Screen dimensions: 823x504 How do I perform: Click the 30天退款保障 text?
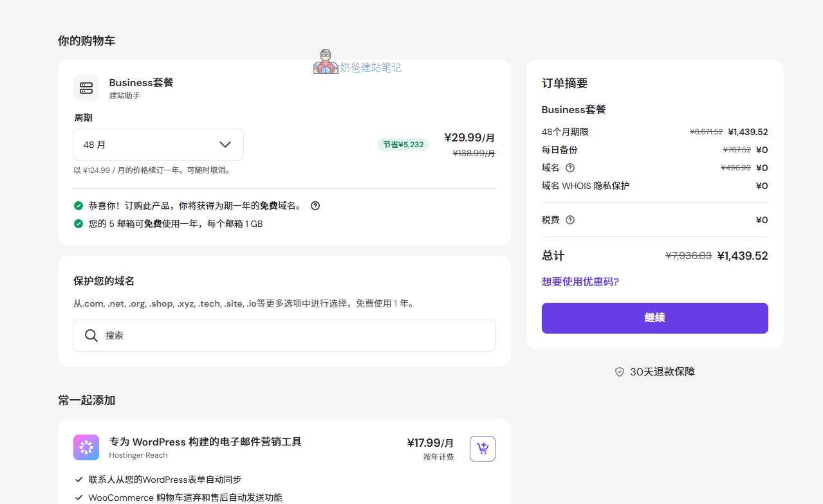tap(663, 372)
